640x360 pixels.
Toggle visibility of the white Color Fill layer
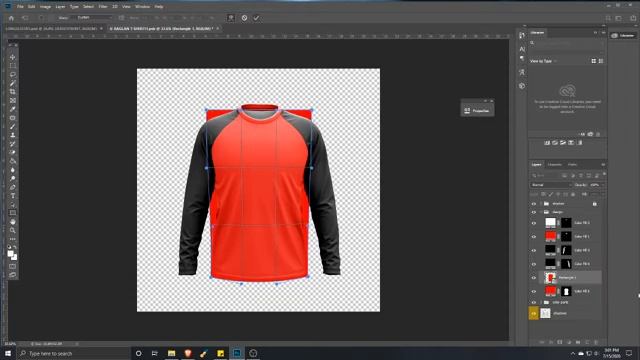[x=533, y=223]
